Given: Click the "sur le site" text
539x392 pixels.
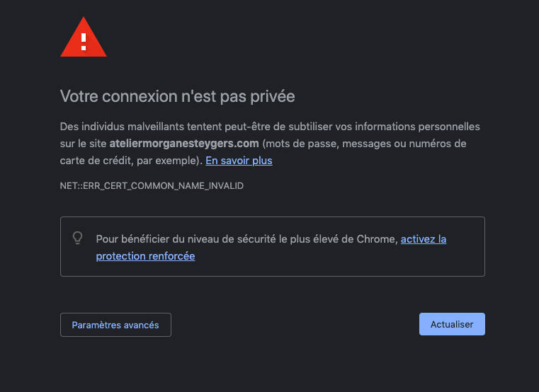Looking at the screenshot, I should pos(84,144).
